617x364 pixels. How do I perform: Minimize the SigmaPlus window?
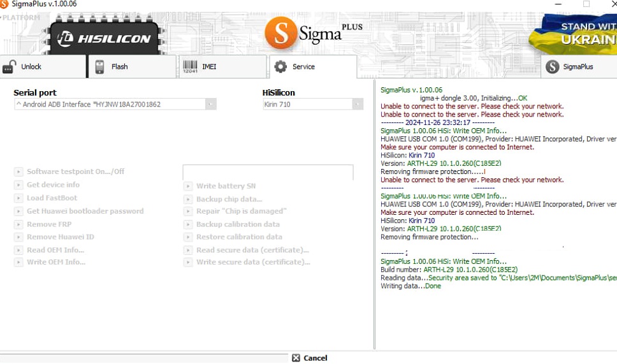click(x=558, y=4)
